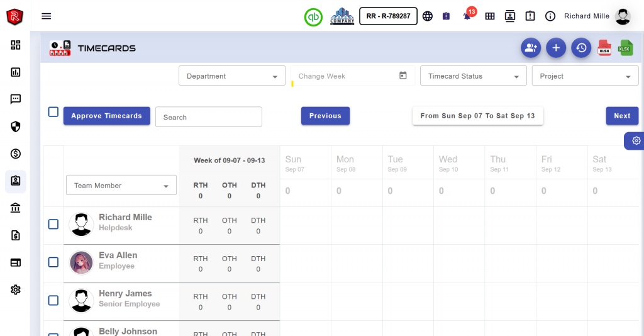Open the globe language icon
This screenshot has height=336, width=644.
pyautogui.click(x=428, y=16)
